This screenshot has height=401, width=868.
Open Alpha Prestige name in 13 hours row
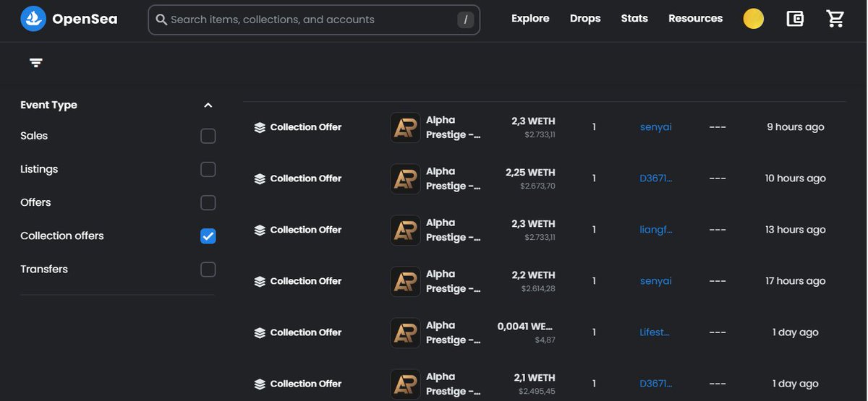(454, 230)
